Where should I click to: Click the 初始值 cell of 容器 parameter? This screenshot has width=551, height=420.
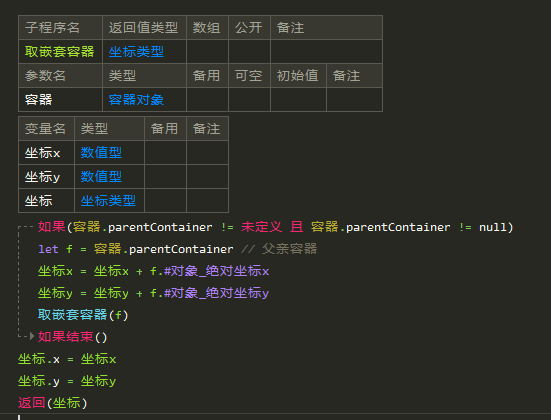click(x=298, y=100)
